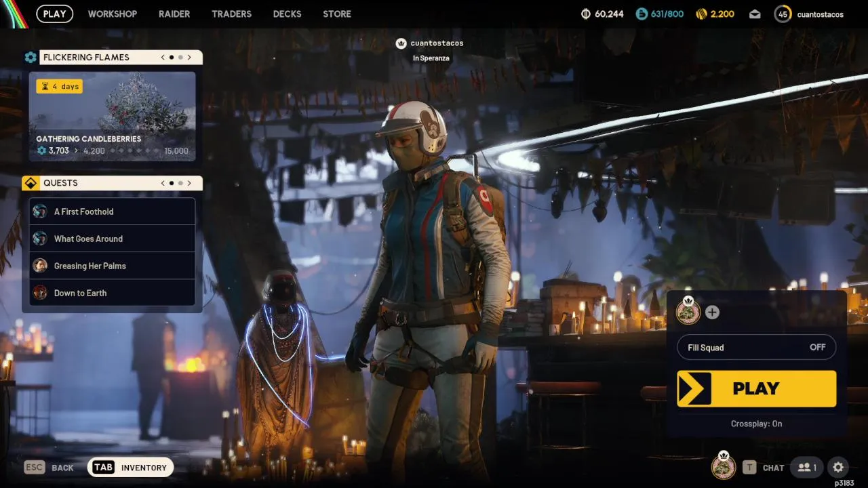Viewport: 868px width, 488px height.
Task: Click the Crossplay: On label
Action: [757, 424]
